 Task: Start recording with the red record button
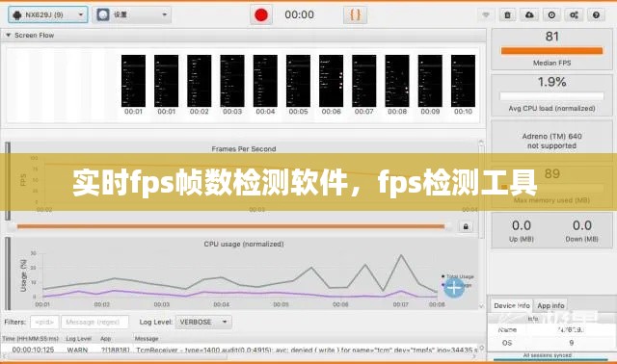pyautogui.click(x=261, y=15)
